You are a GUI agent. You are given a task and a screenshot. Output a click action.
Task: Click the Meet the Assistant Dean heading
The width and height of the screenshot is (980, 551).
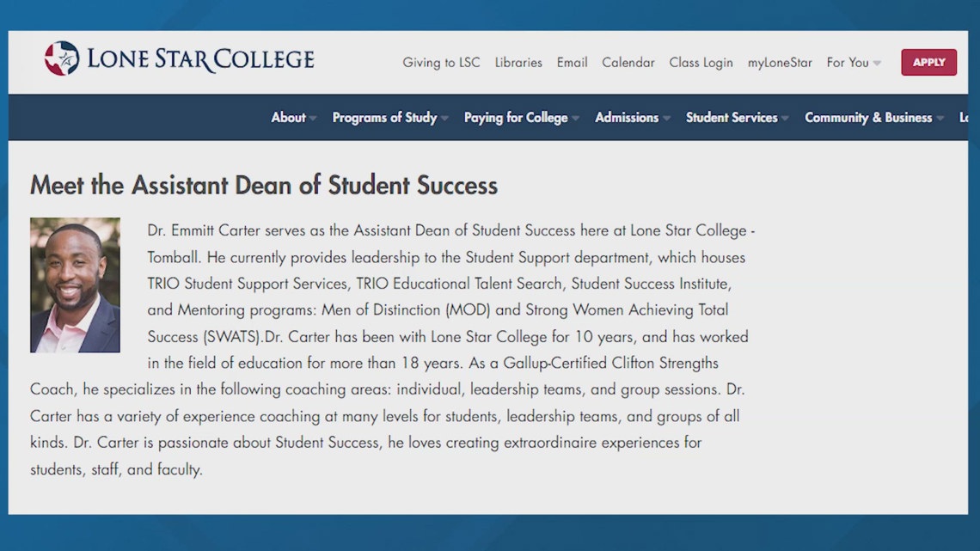[x=264, y=186]
